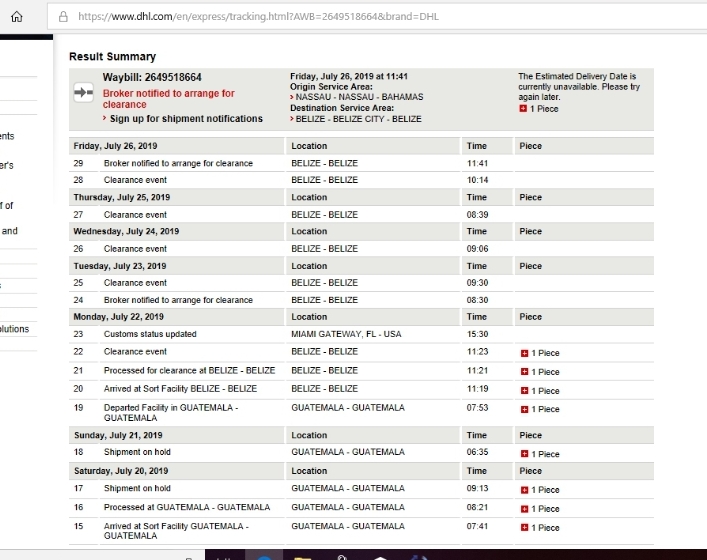Click time 11:41 on event 29 row

coord(477,163)
